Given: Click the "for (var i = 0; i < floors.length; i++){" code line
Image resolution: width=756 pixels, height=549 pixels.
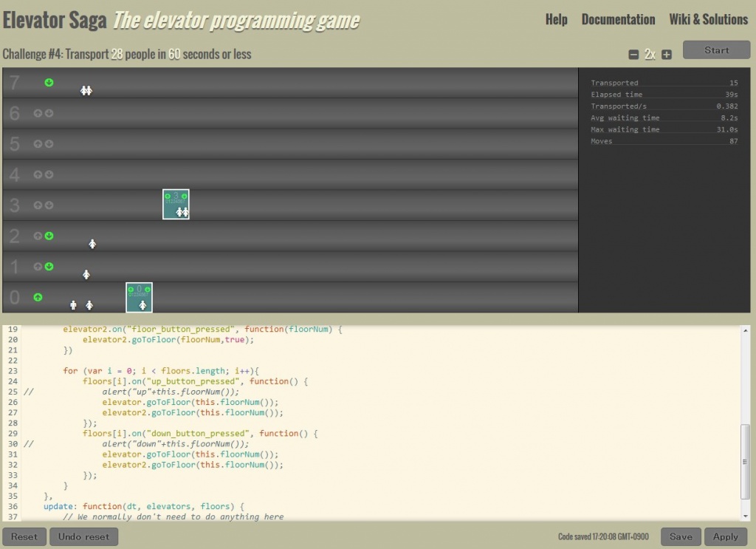Looking at the screenshot, I should [161, 370].
